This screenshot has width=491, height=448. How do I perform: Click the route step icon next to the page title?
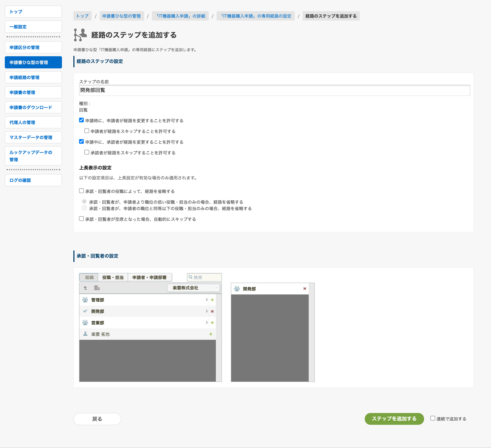[80, 35]
